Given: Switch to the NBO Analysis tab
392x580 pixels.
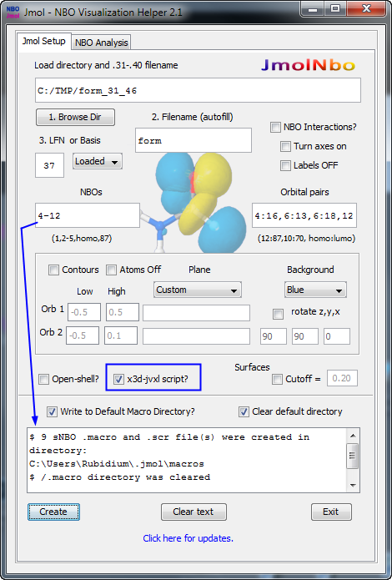Looking at the screenshot, I should click(x=101, y=43).
